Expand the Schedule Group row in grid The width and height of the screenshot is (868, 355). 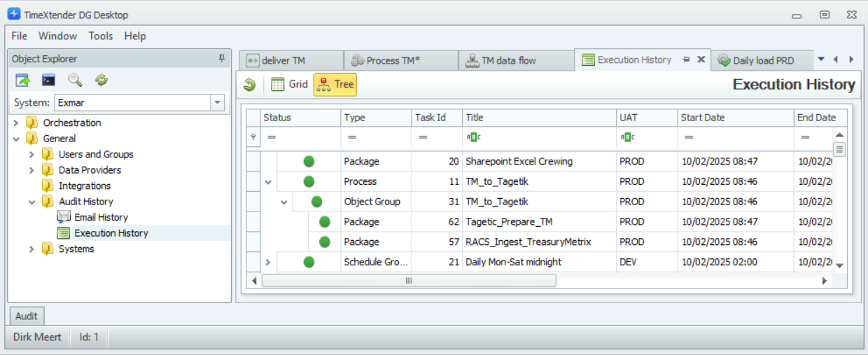pos(268,263)
